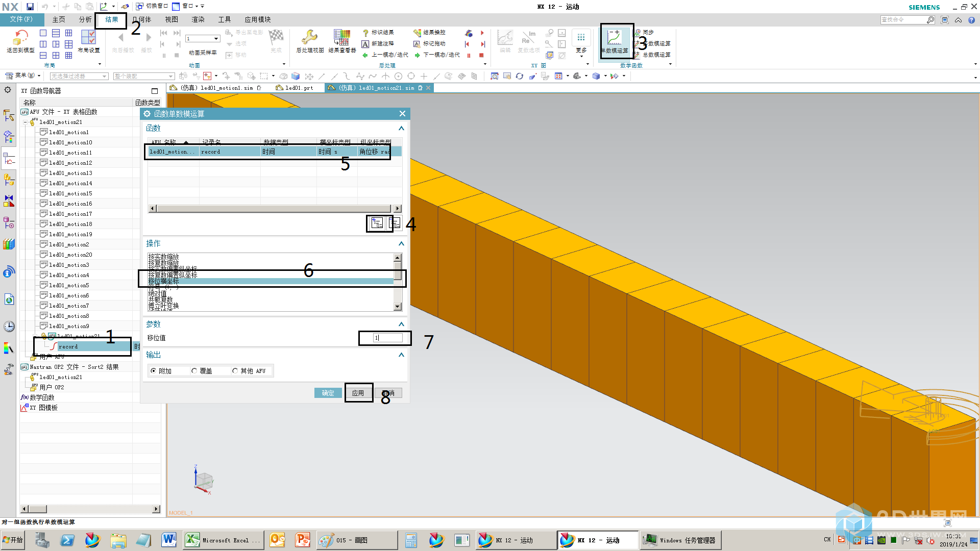
Task: Click the 确定 (OK) button
Action: coord(328,393)
